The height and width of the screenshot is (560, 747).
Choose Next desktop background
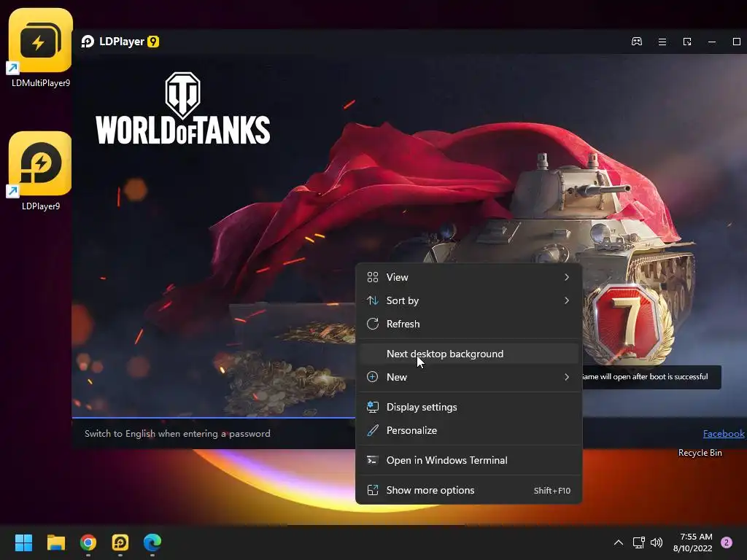pyautogui.click(x=469, y=354)
